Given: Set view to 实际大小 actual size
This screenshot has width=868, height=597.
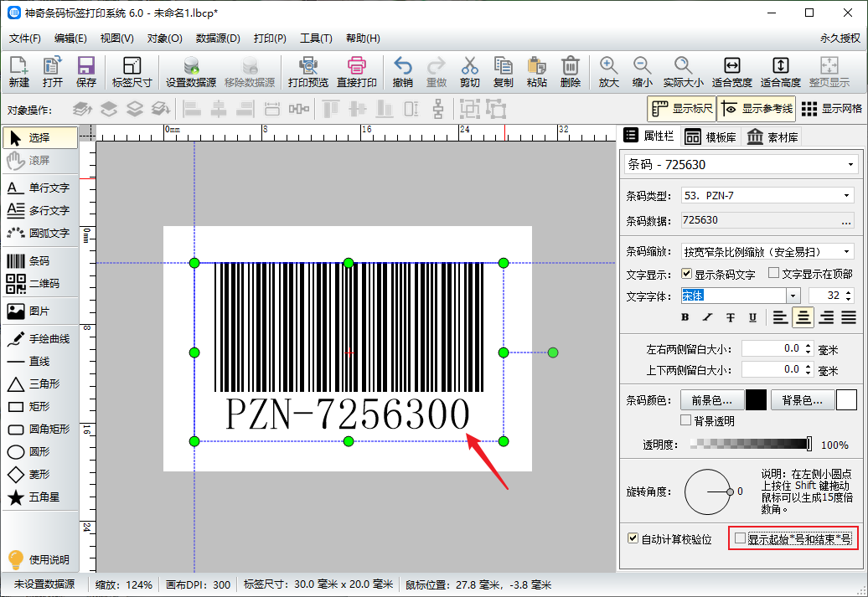Looking at the screenshot, I should (683, 72).
